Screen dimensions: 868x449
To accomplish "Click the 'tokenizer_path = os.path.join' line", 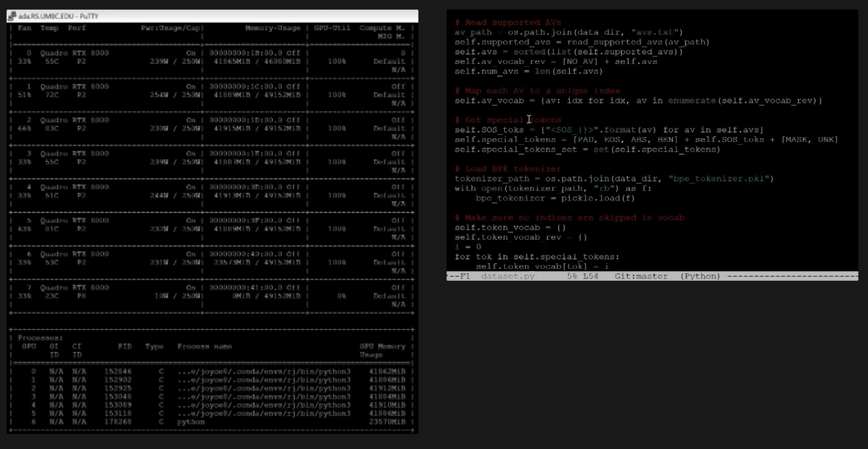I will 614,179.
